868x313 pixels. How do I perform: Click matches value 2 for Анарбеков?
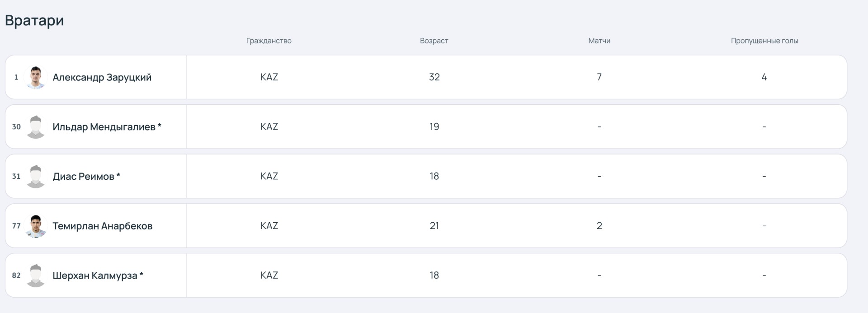599,226
